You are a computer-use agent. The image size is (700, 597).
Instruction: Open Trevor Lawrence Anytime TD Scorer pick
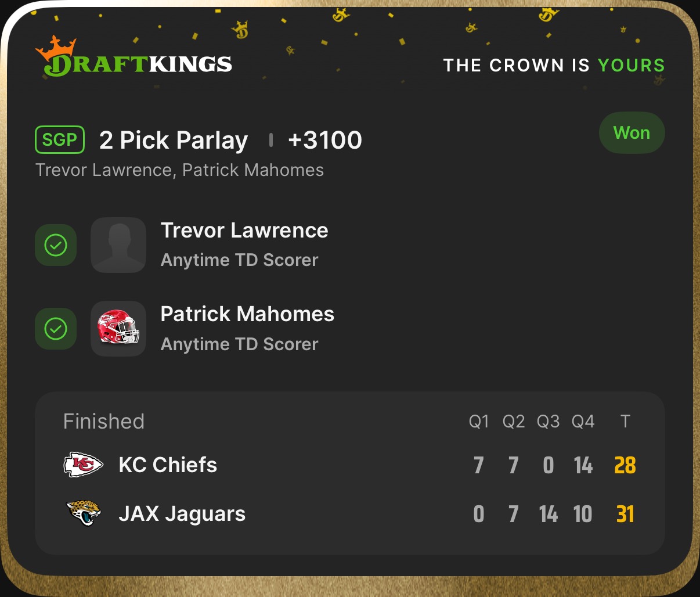coord(244,244)
